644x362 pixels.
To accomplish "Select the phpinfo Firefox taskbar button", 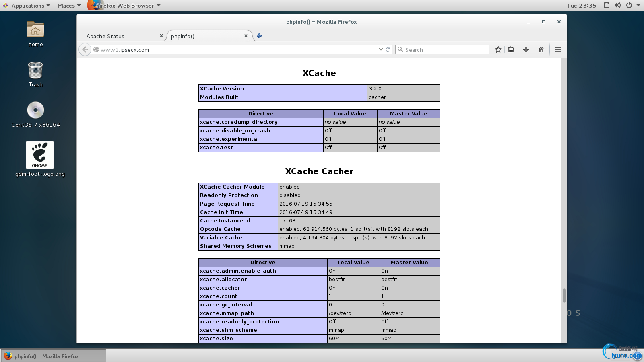I will coord(54,356).
